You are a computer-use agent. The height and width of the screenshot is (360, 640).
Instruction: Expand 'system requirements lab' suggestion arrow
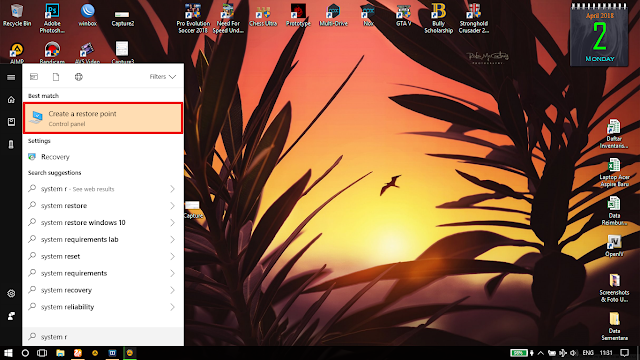click(x=172, y=240)
